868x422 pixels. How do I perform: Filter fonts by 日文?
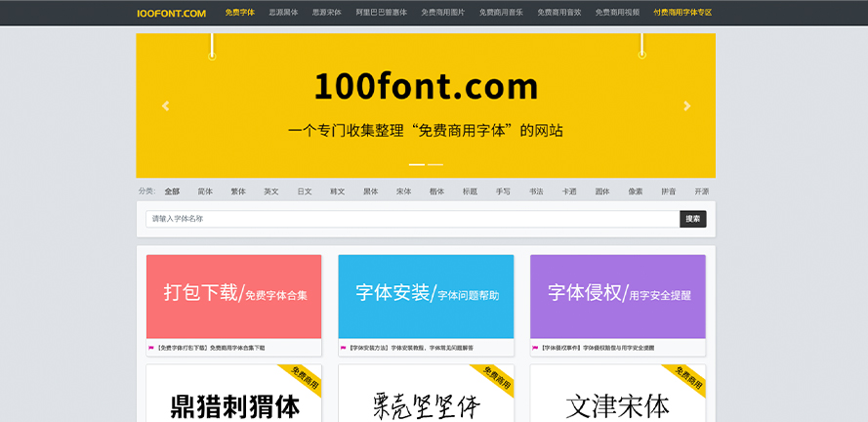(305, 191)
